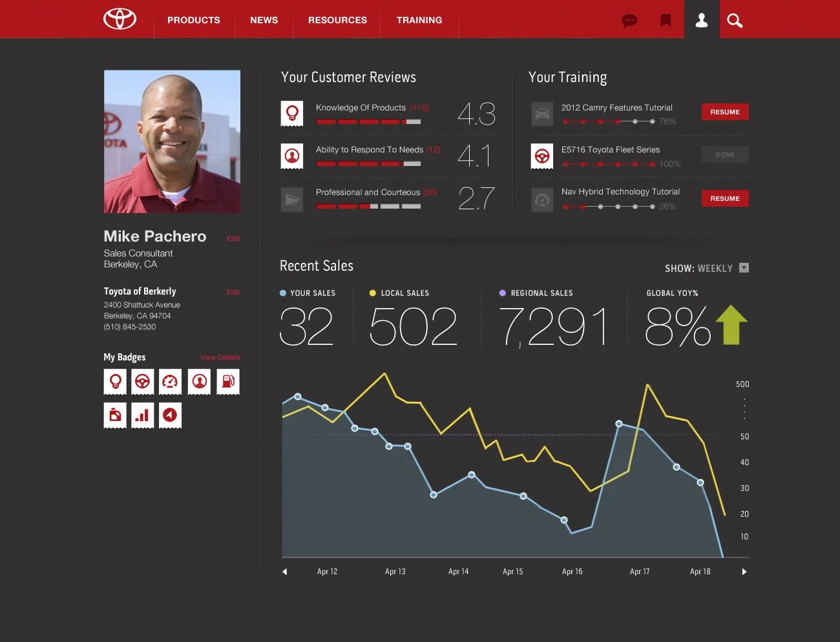Open the News menu
This screenshot has width=840, height=642.
point(264,20)
